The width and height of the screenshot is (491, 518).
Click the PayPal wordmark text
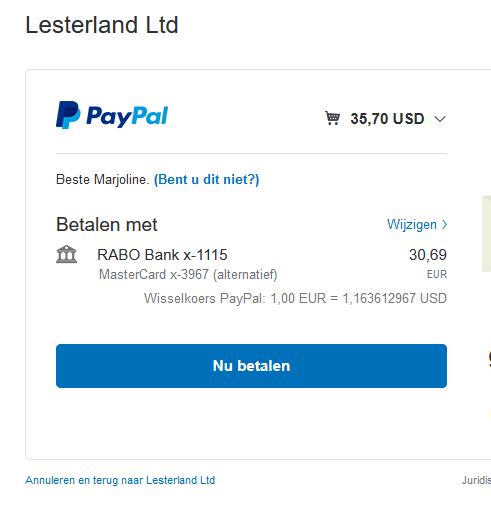click(x=127, y=117)
